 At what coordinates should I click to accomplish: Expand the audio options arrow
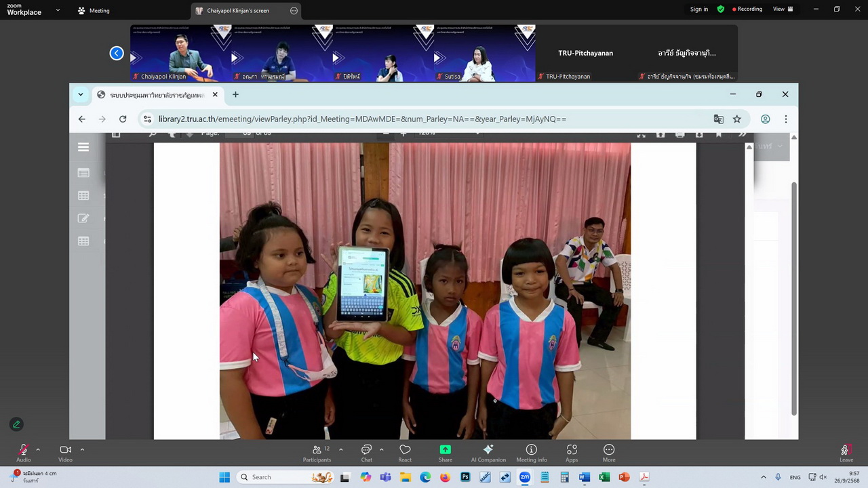[38, 449]
